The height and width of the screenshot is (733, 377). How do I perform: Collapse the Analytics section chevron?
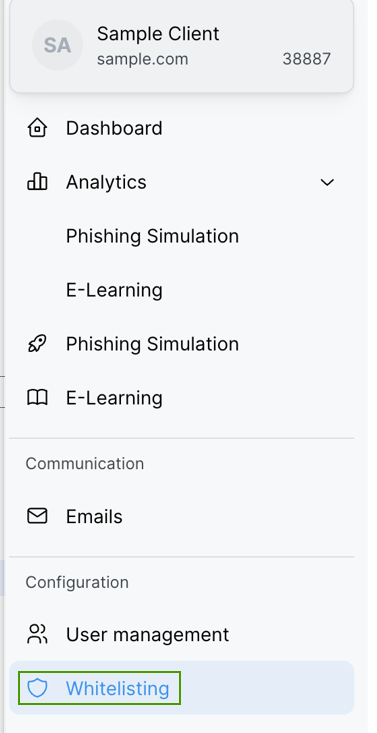pyautogui.click(x=327, y=182)
